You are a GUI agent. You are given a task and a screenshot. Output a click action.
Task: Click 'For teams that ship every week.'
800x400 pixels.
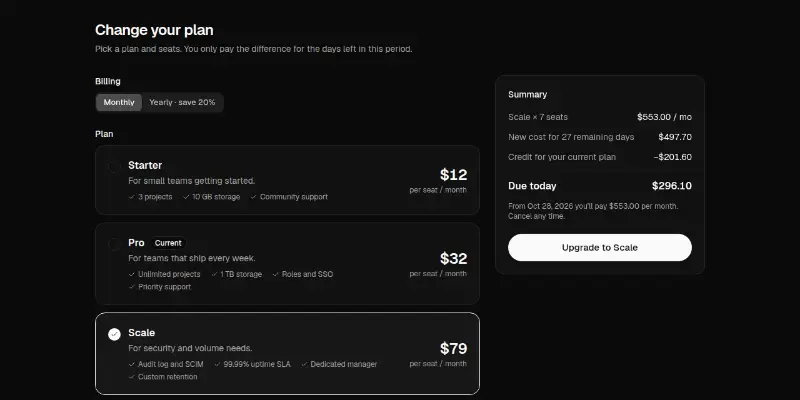192,258
